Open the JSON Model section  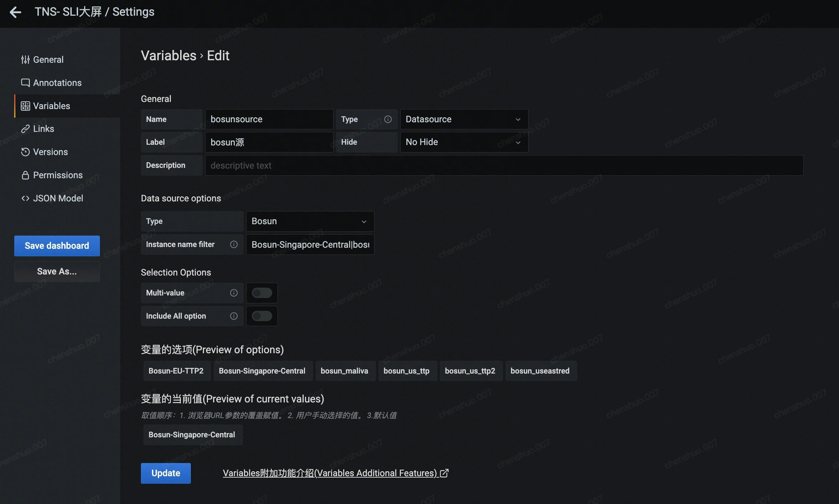[58, 198]
